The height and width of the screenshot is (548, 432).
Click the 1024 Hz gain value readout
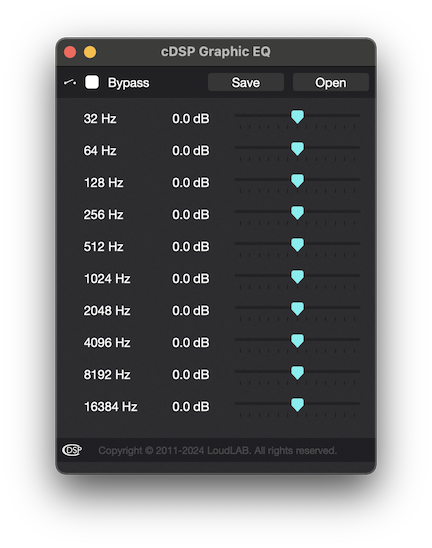190,279
